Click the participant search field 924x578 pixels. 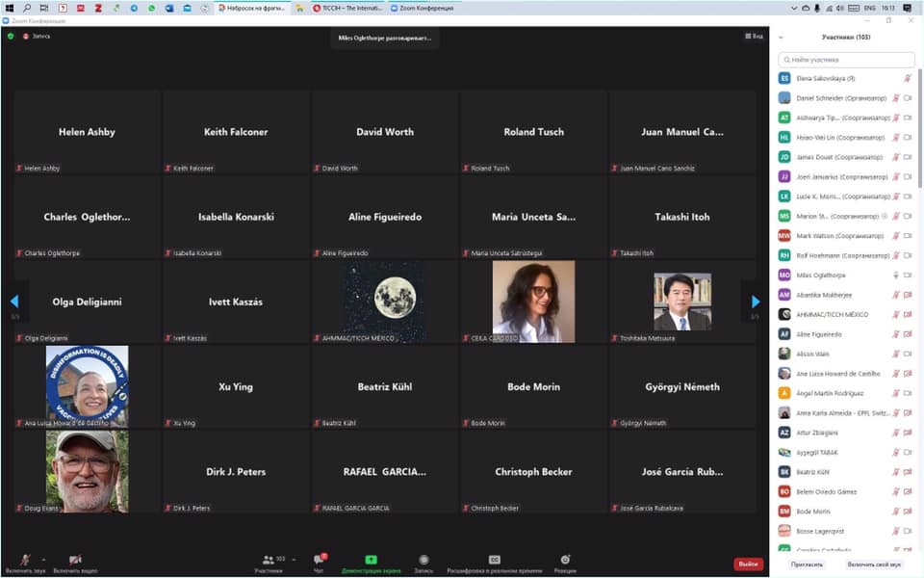(x=846, y=60)
